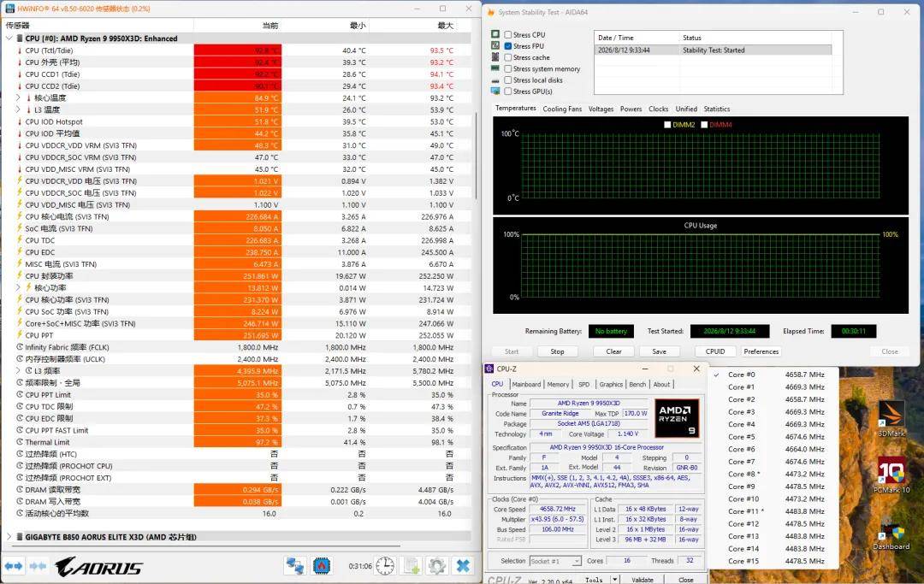
Task: Expand the L3 频率 row
Action: coord(18,371)
